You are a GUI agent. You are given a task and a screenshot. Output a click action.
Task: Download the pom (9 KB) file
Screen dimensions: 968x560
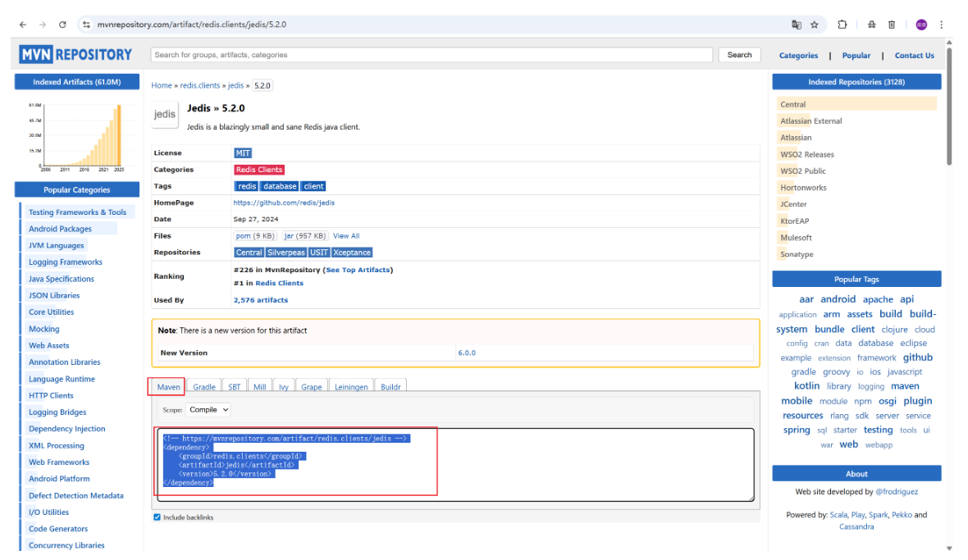[255, 235]
